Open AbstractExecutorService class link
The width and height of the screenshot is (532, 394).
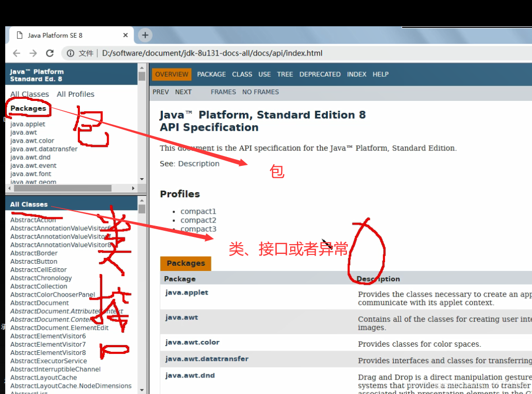(48, 361)
